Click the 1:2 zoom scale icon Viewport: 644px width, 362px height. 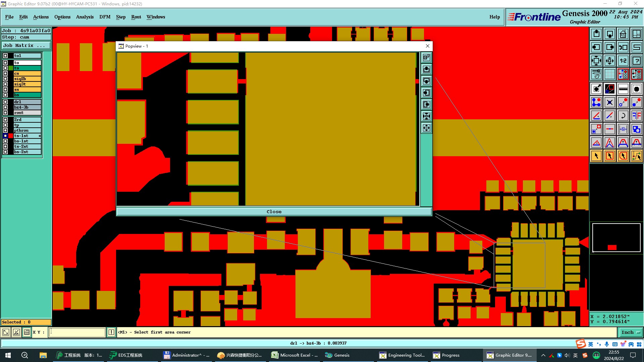623,61
